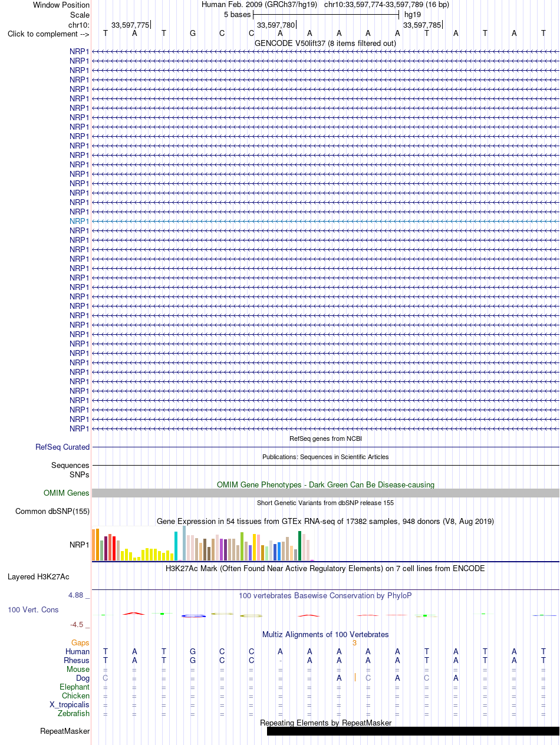Select the Dog alignment row label
The height and width of the screenshot is (745, 560).
point(82,678)
